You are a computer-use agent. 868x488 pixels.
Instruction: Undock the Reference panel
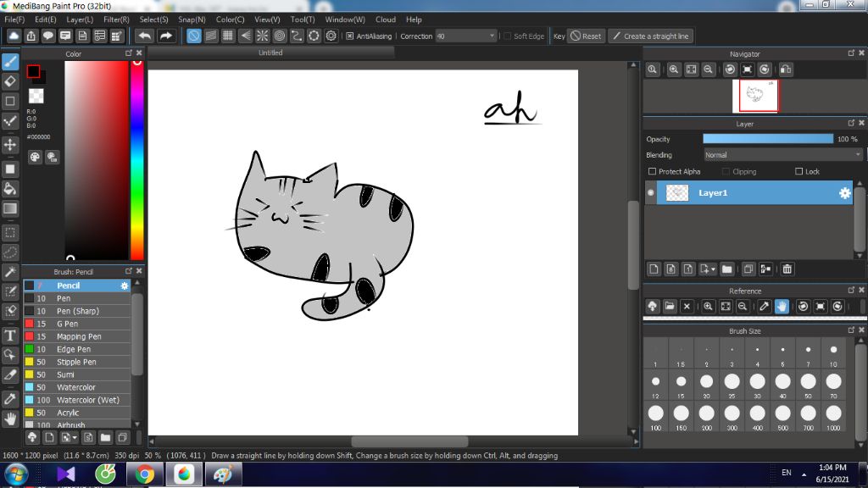click(851, 290)
